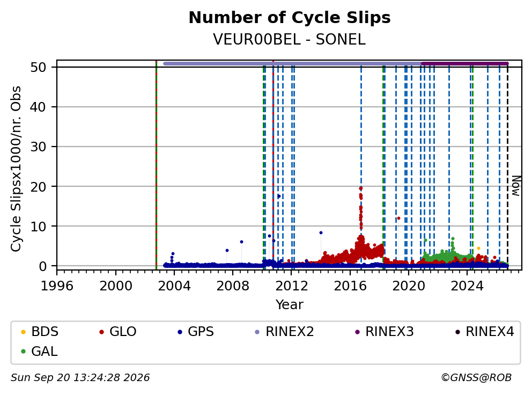Screen dimensions: 532x394
Task: Click the rotated 'Now' marker label
Action: 516,186
